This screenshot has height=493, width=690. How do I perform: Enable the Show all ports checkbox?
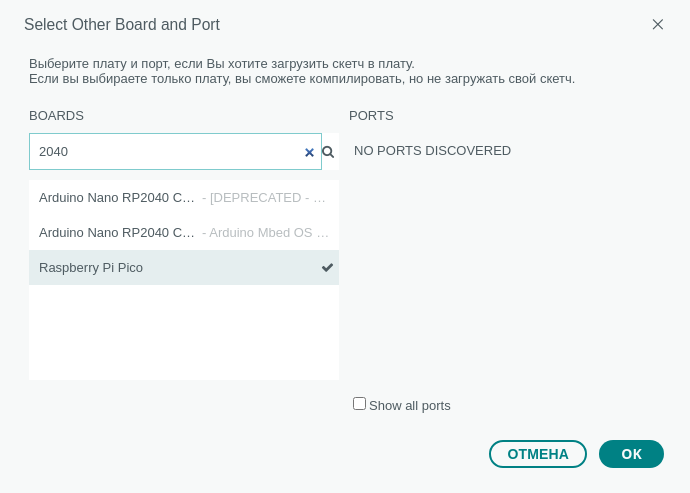tap(359, 404)
